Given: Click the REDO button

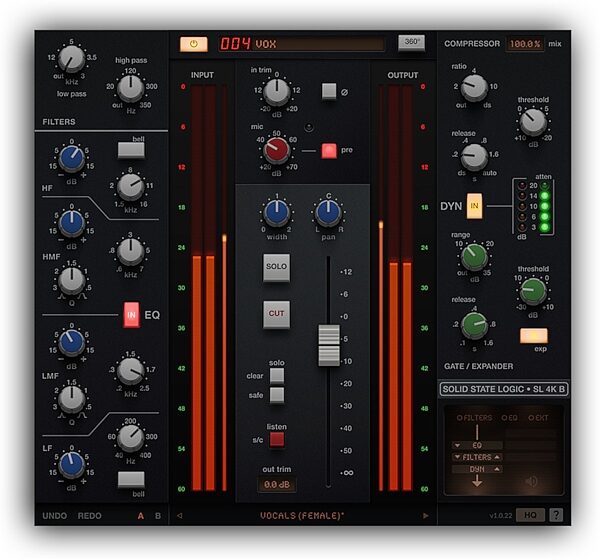Looking at the screenshot, I should coord(90,516).
